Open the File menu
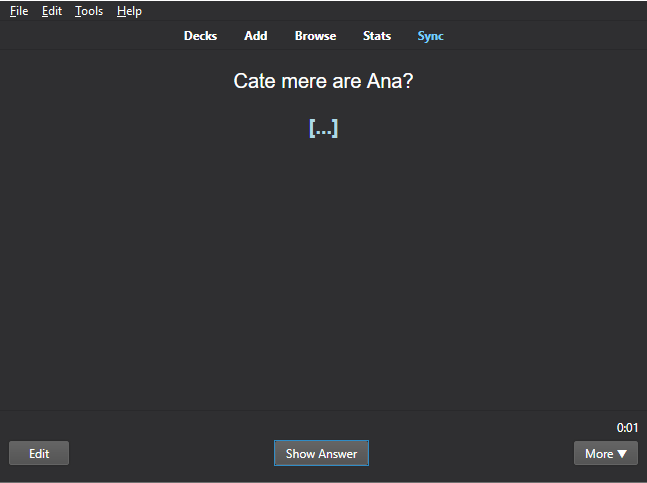The width and height of the screenshot is (647, 483). coord(19,11)
